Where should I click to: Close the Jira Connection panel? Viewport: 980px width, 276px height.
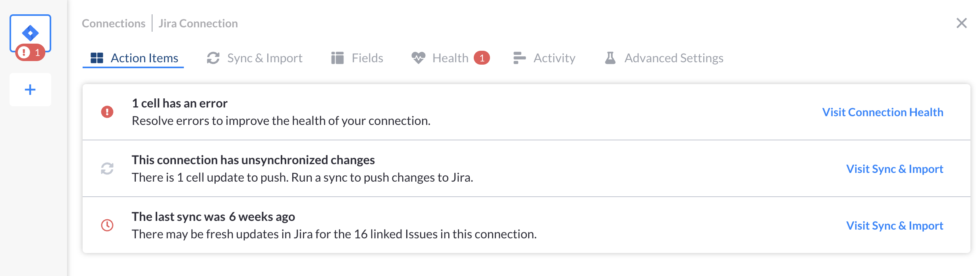click(x=962, y=23)
